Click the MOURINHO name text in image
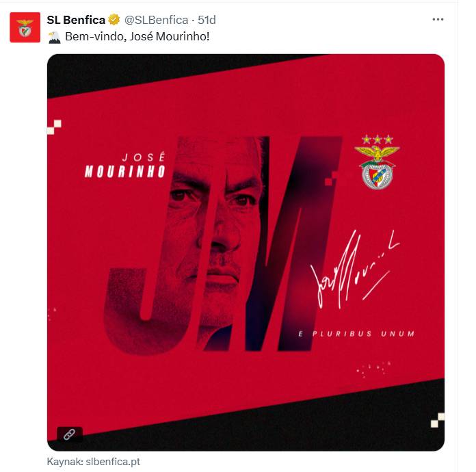 coord(125,171)
